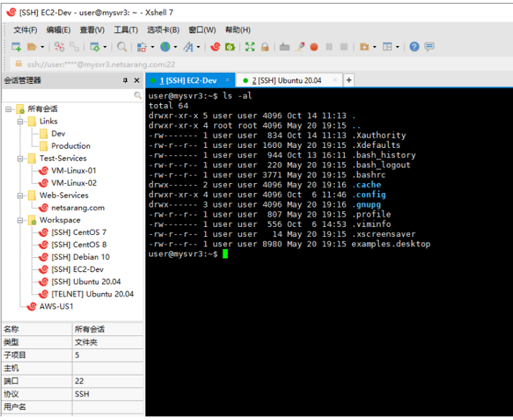
Task: Click the padlock Lock Screen icon
Action: (x=265, y=47)
